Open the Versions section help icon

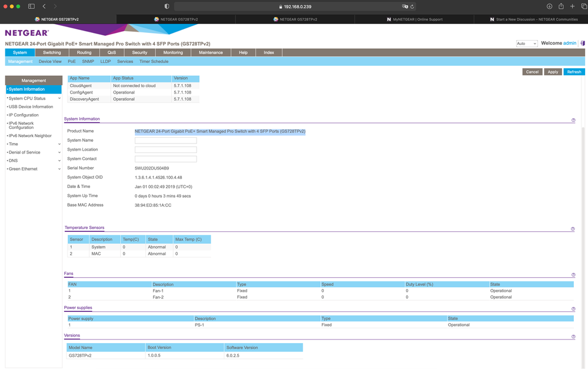pos(573,337)
